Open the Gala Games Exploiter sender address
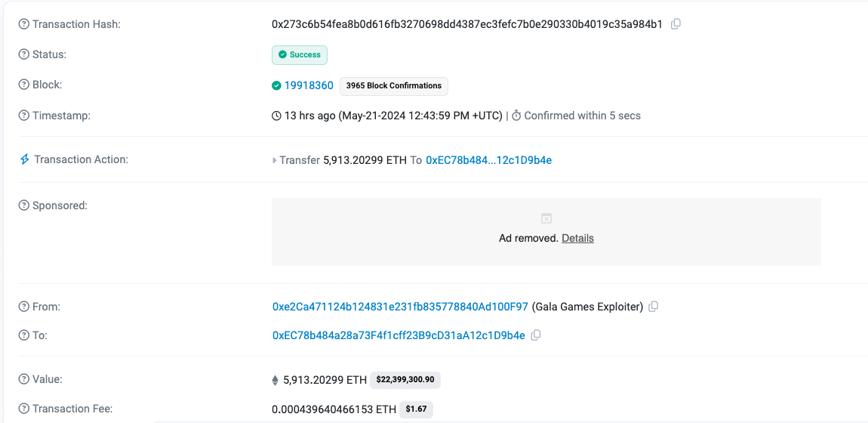Screen dimensions: 868x423 click(400, 307)
